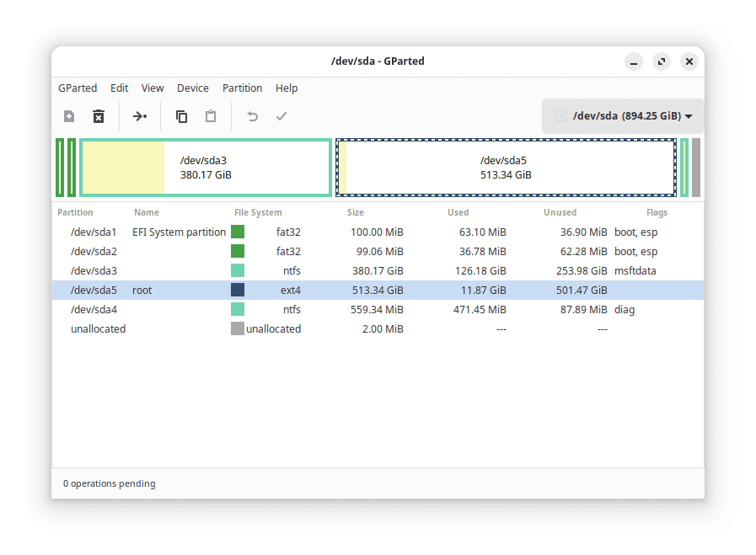Click the New partition toolbar icon

pos(69,116)
